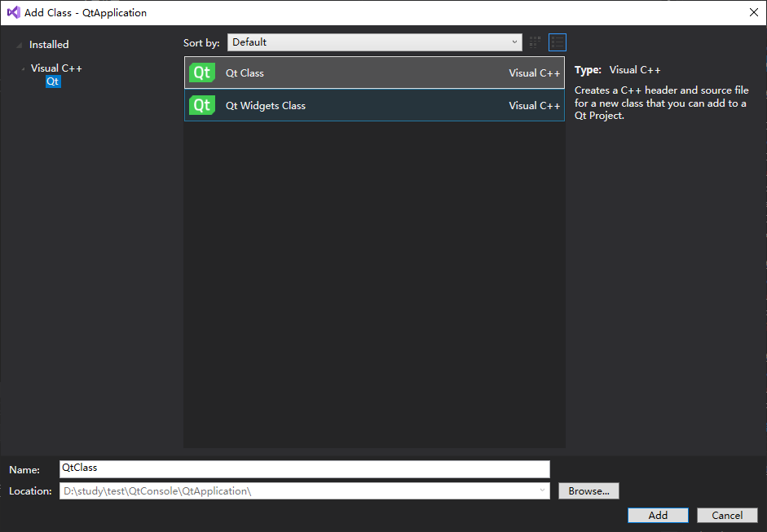Dismiss dialog with Cancel button
The image size is (767, 532).
click(x=727, y=515)
